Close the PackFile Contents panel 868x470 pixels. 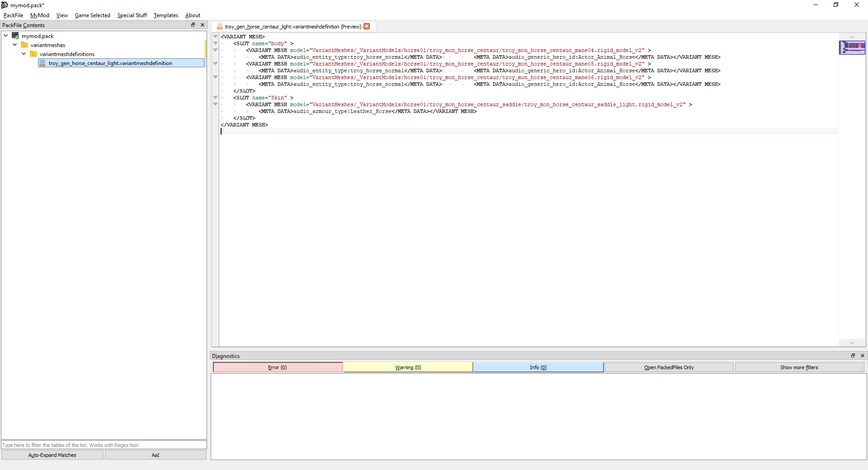point(202,25)
